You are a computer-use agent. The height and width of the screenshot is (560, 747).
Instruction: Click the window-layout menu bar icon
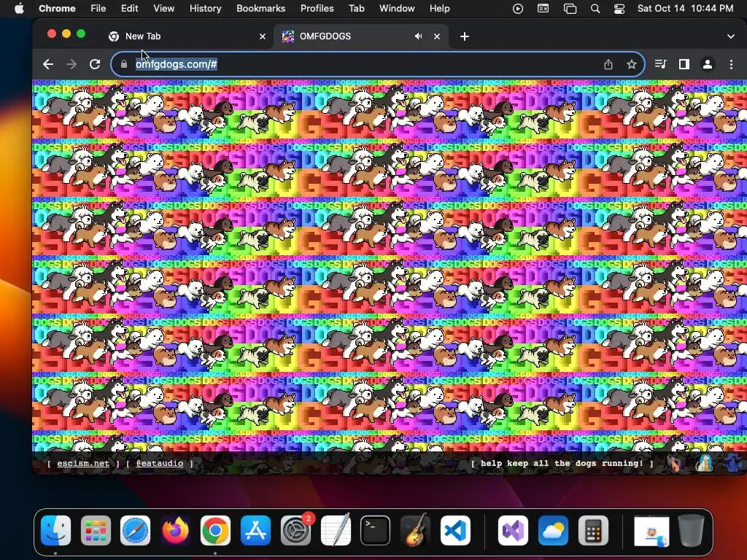tap(543, 9)
